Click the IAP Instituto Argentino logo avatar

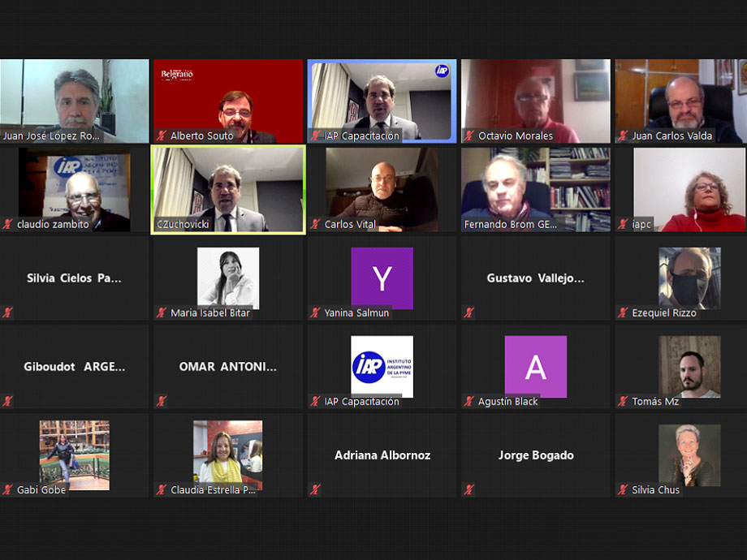pos(382,367)
